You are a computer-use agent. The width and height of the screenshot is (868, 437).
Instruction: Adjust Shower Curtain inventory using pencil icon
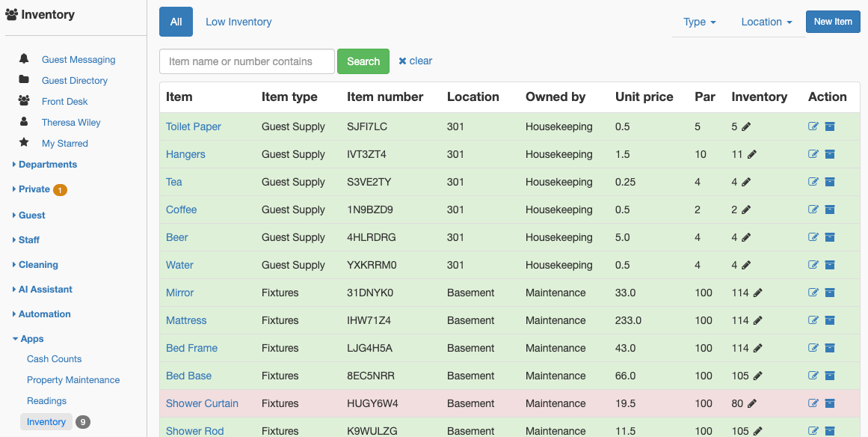tap(752, 404)
